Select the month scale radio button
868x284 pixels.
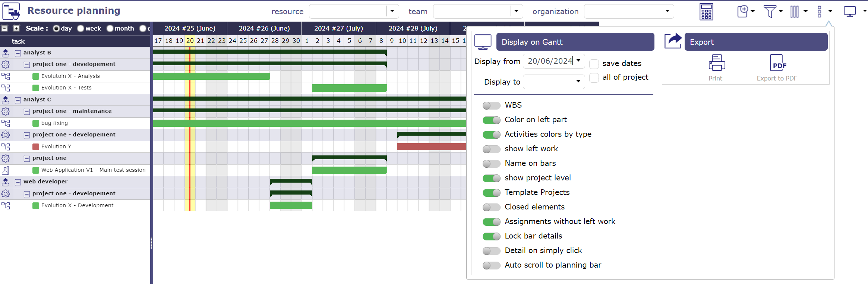[x=110, y=28]
